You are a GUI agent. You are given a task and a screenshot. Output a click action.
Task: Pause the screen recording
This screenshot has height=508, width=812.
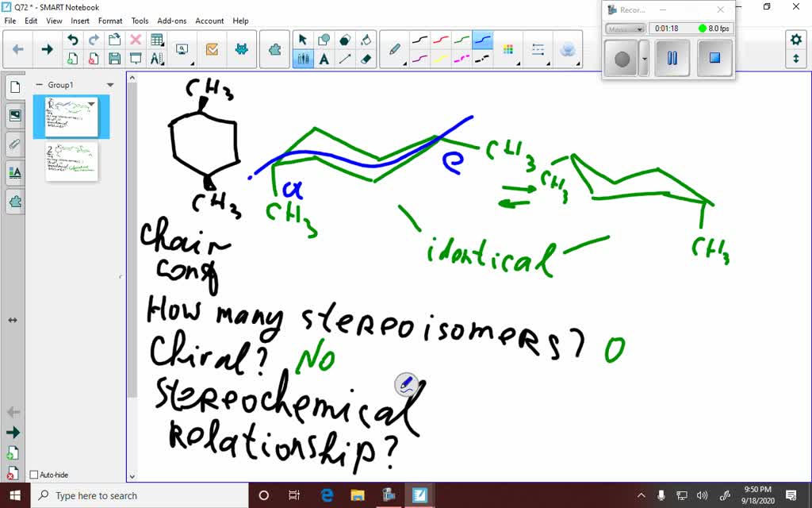click(x=672, y=58)
